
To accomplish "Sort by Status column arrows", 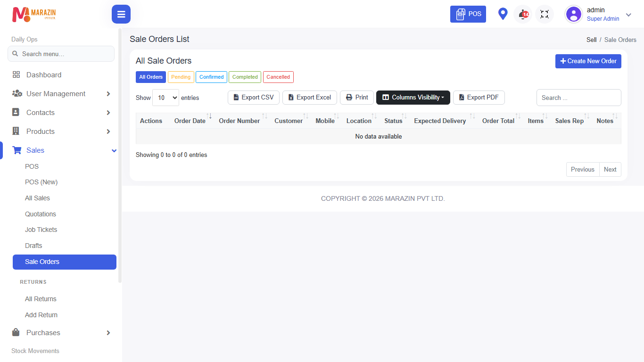I will click(x=404, y=116).
